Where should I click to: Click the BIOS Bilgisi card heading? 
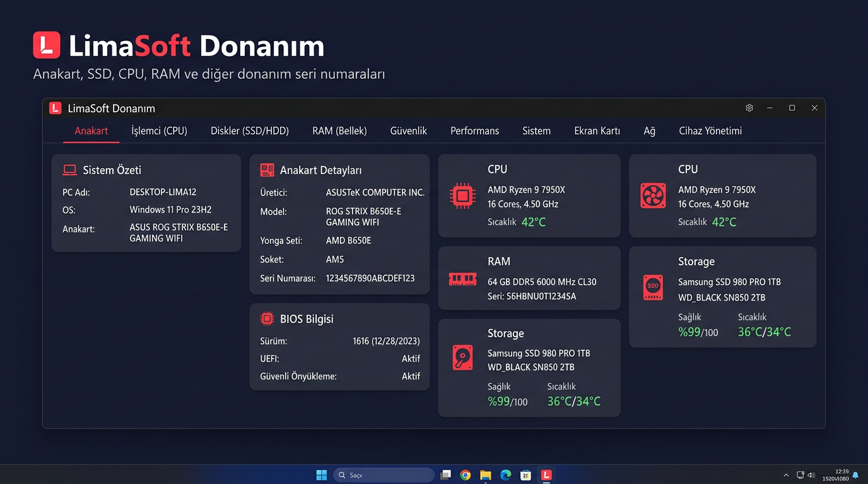pyautogui.click(x=307, y=319)
